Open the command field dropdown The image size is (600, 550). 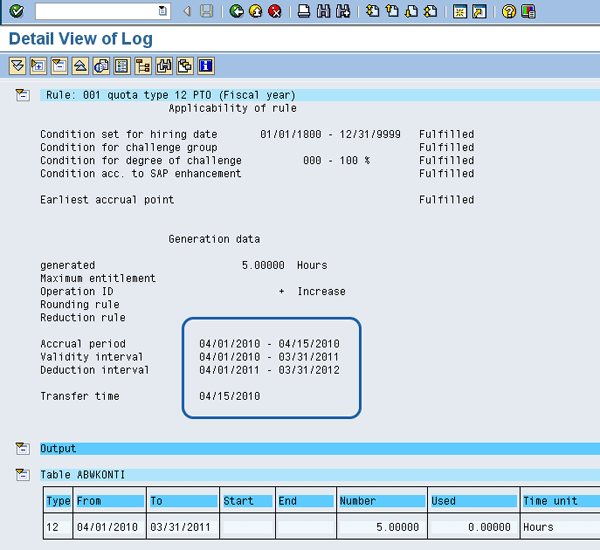pyautogui.click(x=163, y=12)
